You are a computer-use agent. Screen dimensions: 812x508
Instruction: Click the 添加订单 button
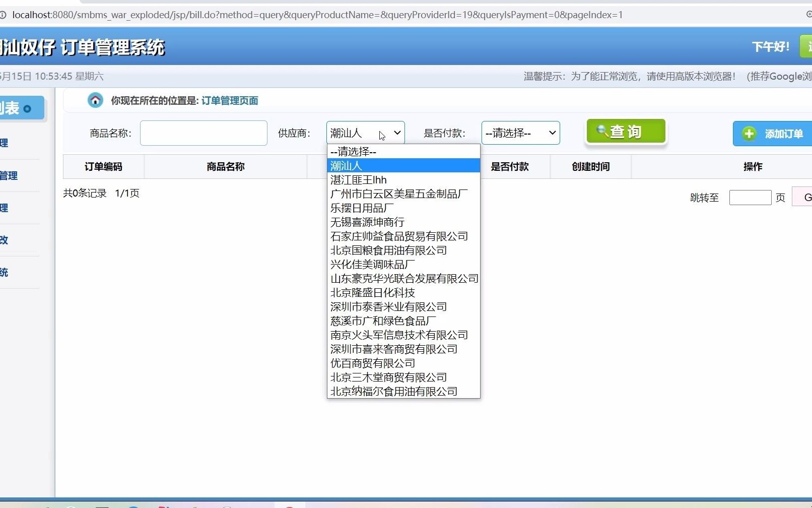tap(773, 134)
